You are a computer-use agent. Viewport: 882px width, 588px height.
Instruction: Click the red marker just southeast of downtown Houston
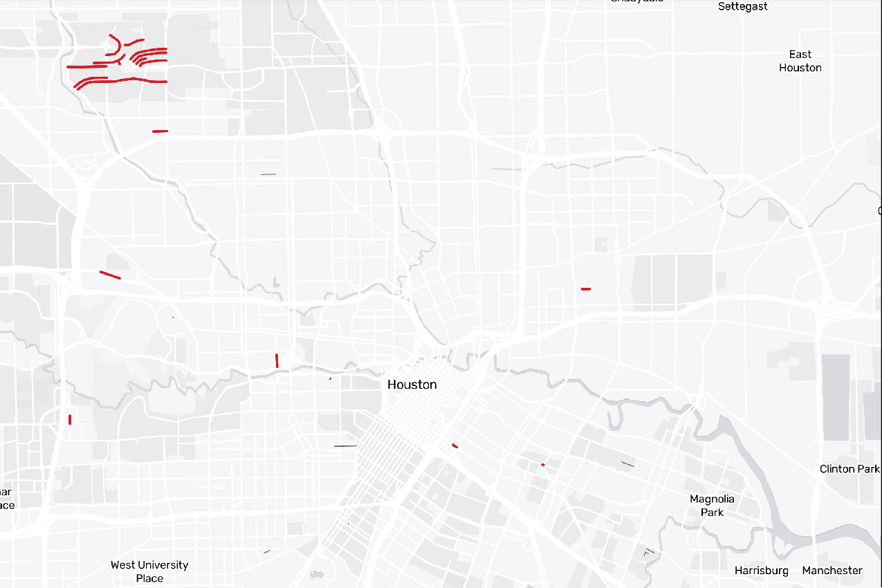pos(454,445)
